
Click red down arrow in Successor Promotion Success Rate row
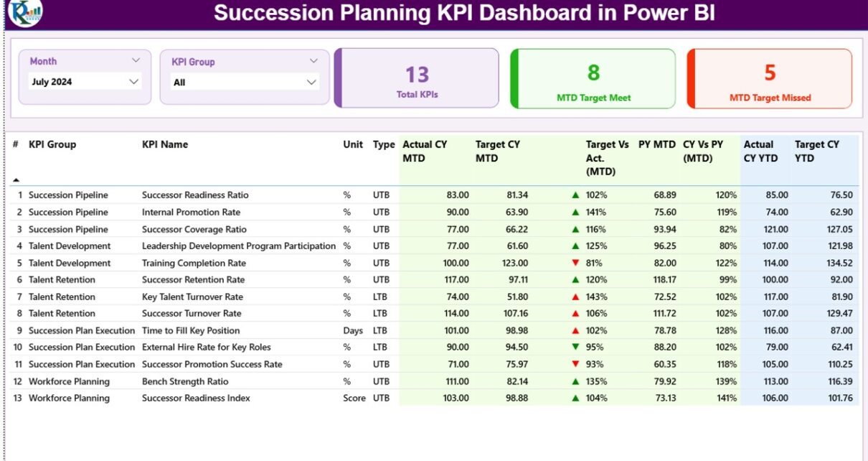click(575, 364)
